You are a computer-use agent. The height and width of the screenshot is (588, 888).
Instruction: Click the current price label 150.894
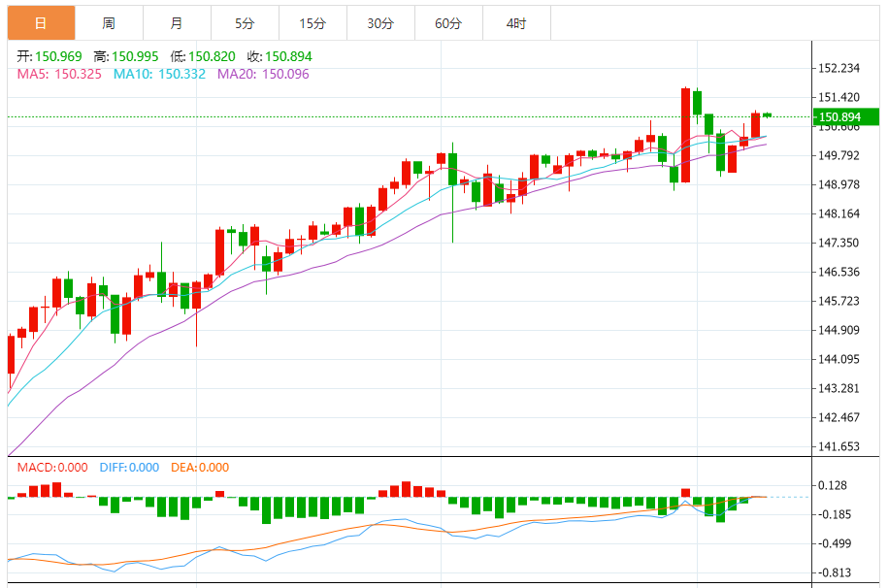coord(845,116)
